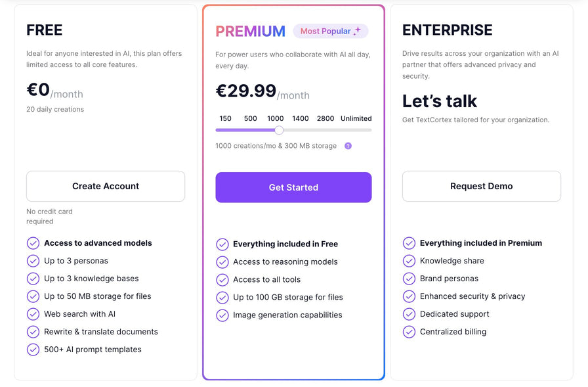This screenshot has height=387, width=588.
Task: Select the 2800 creations tier
Action: coord(325,119)
